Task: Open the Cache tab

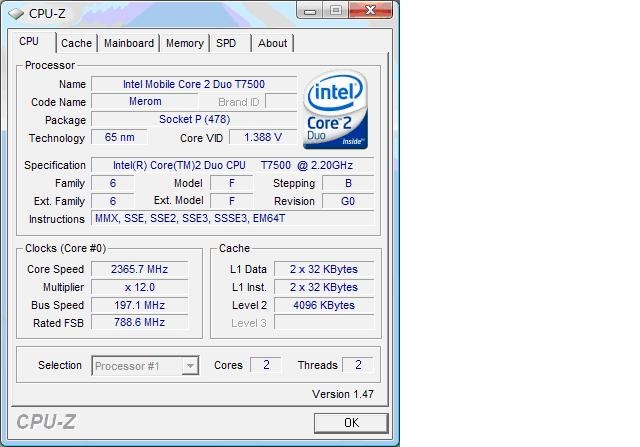Action: point(76,43)
